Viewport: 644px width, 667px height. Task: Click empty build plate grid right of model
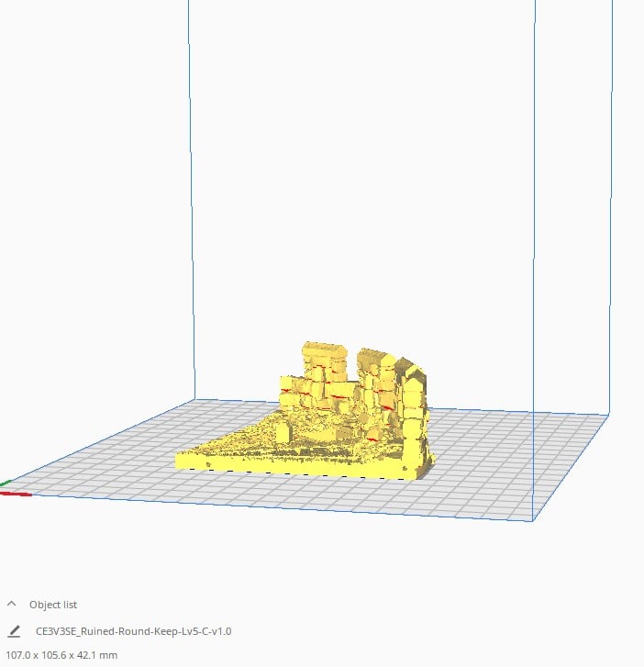[x=514, y=459]
